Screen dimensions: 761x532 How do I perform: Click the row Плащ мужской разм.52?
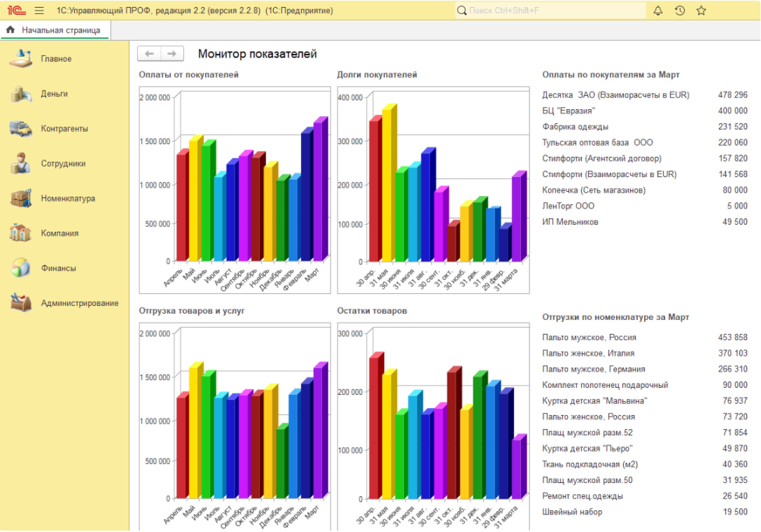coord(645,433)
